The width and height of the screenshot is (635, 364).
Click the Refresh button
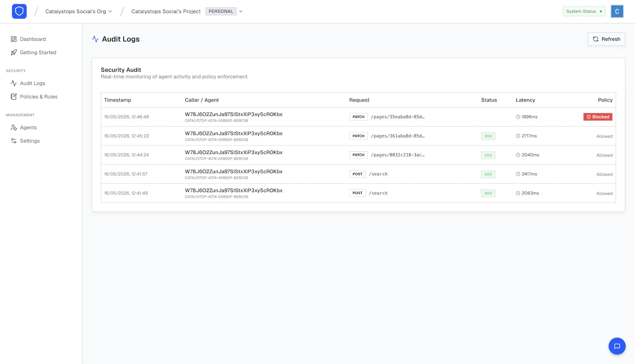click(x=606, y=39)
